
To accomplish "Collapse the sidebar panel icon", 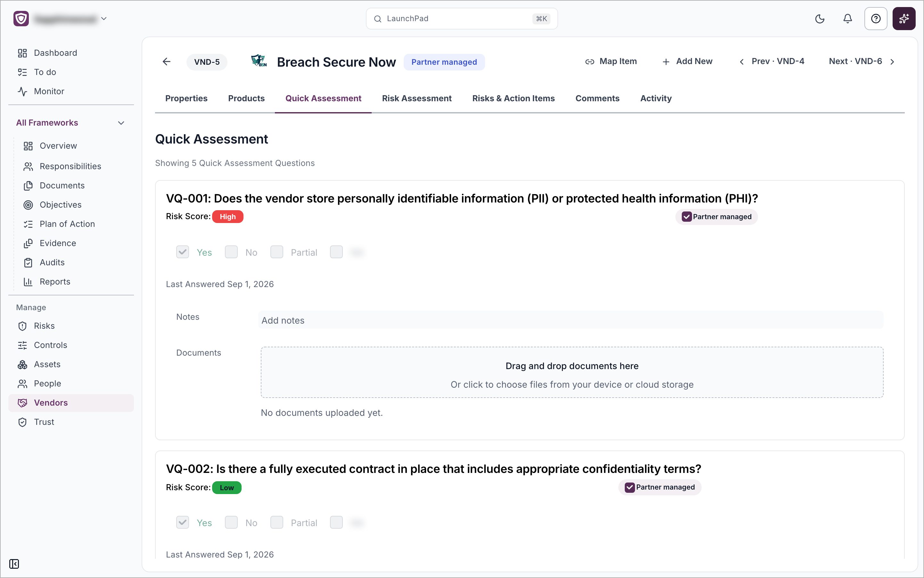I will [14, 564].
